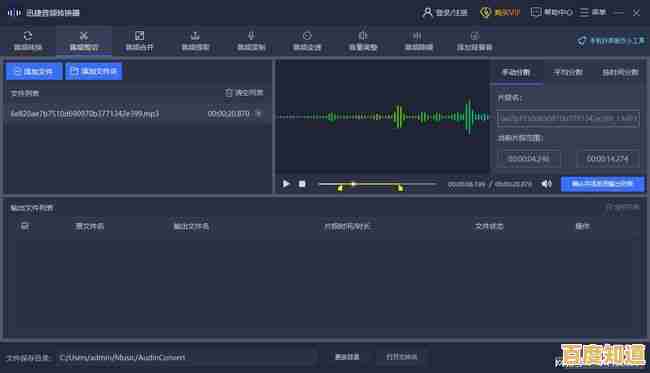Click the left yellow start marker
Image resolution: width=650 pixels, height=373 pixels.
click(340, 188)
